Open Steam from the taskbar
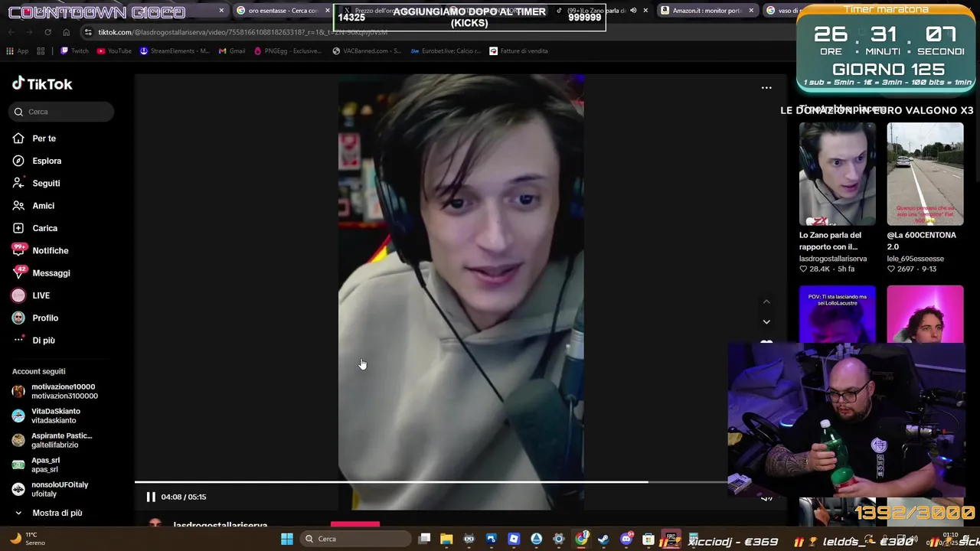980x551 pixels. coord(603,539)
